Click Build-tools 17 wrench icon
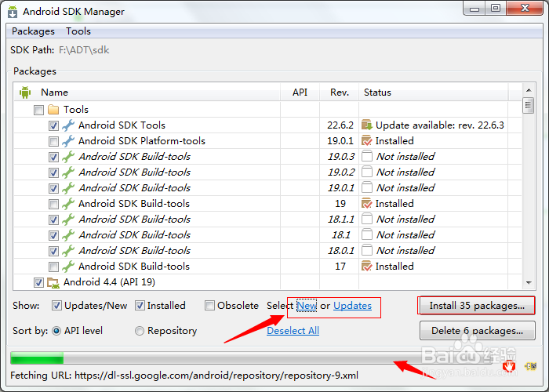 68,267
